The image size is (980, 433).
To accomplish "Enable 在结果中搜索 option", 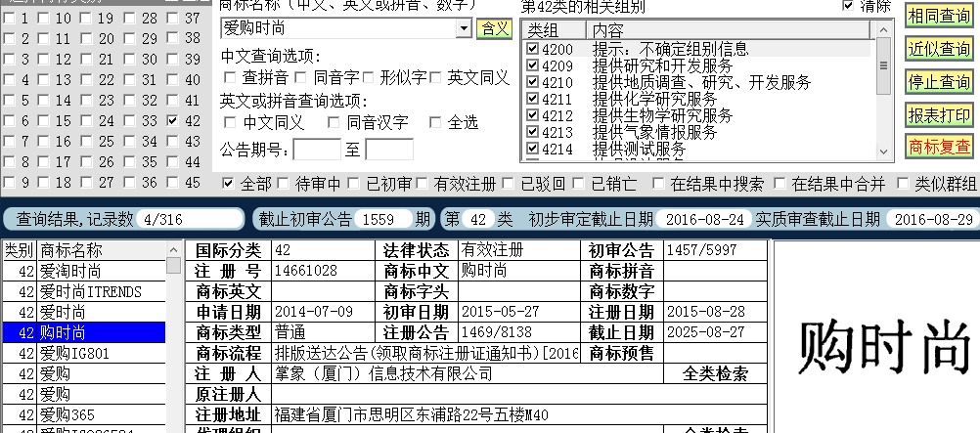I will tap(658, 183).
